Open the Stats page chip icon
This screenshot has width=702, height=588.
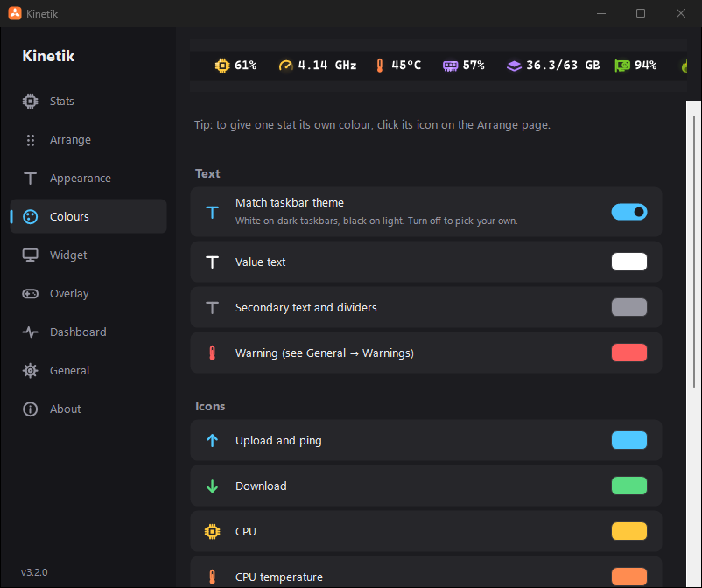[x=30, y=101]
